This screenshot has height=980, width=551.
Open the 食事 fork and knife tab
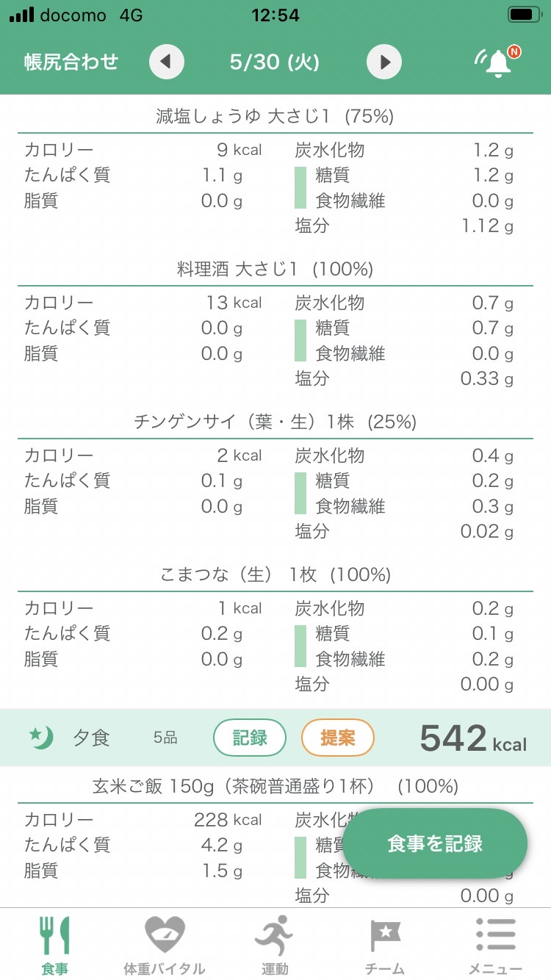[x=55, y=945]
